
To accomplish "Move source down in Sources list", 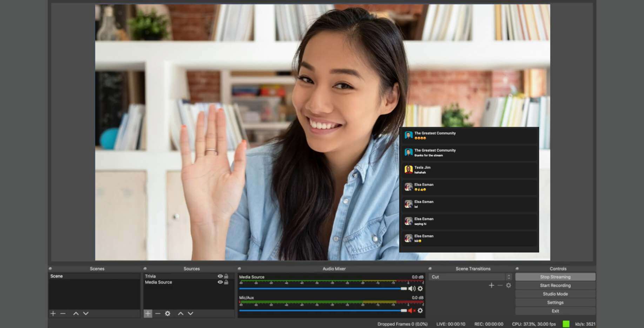I will pos(190,313).
